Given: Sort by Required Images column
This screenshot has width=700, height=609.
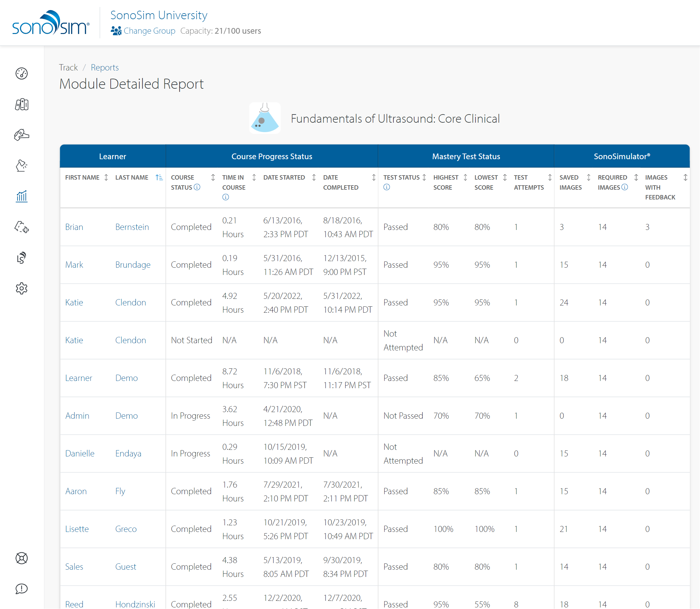Looking at the screenshot, I should tap(636, 177).
